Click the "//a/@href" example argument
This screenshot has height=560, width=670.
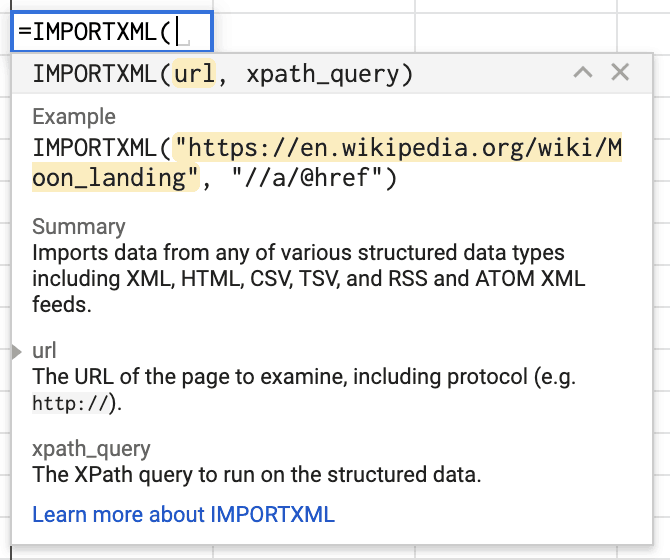point(309,177)
